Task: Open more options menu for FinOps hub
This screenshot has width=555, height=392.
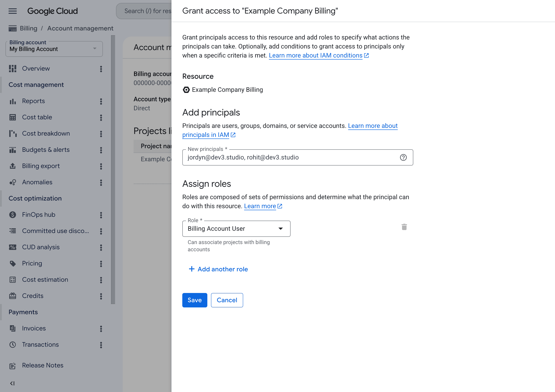Action: 101,215
